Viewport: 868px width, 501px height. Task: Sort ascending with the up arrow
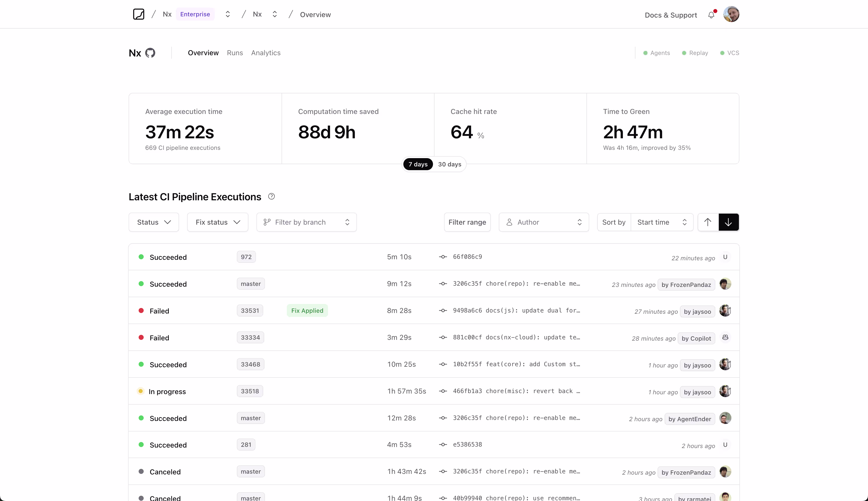pyautogui.click(x=708, y=222)
